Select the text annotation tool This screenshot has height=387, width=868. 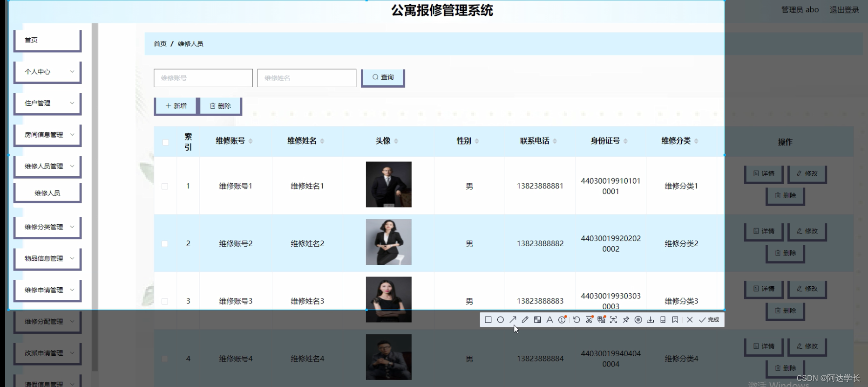point(550,320)
